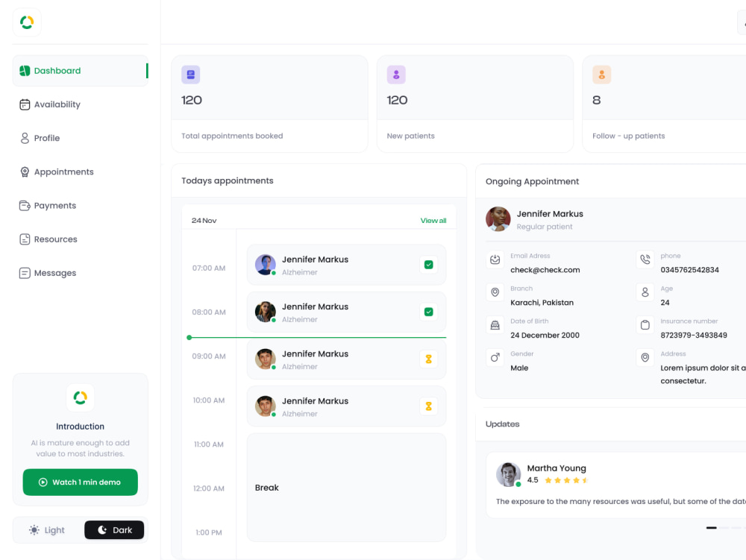Select the Messages icon in the sidebar
746x560 pixels.
pyautogui.click(x=25, y=273)
